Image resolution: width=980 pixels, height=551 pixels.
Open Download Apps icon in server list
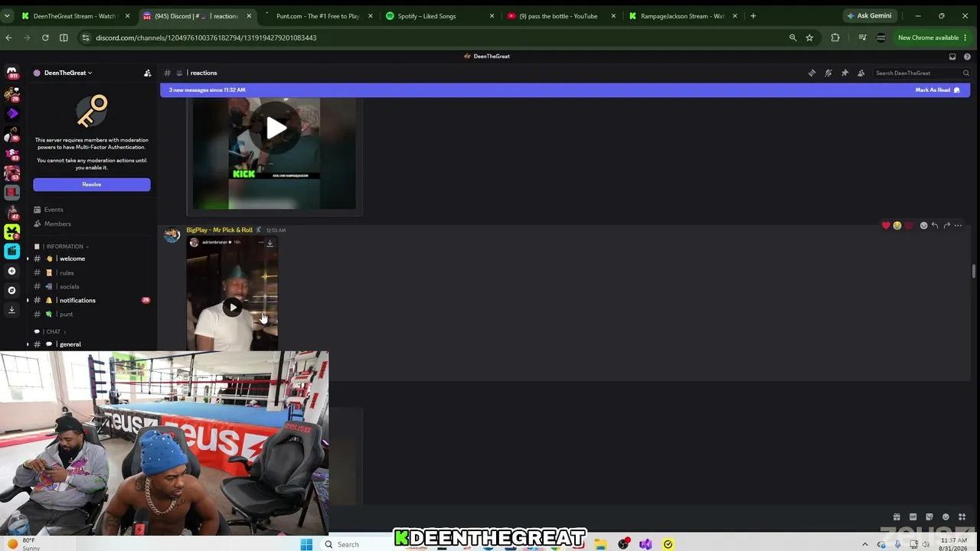click(11, 310)
